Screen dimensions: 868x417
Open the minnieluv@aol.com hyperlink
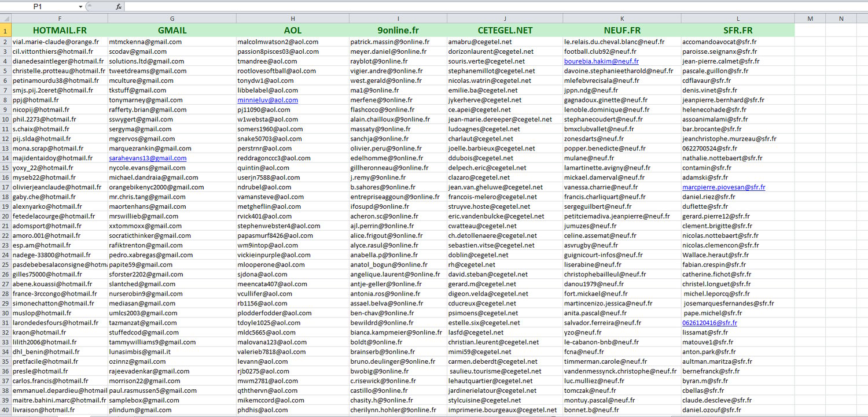[267, 100]
